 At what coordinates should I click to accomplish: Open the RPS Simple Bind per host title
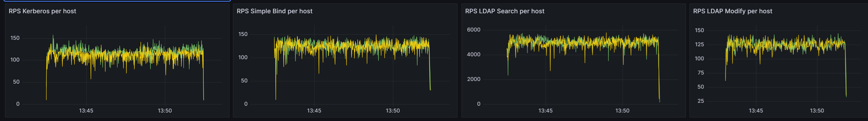point(274,11)
